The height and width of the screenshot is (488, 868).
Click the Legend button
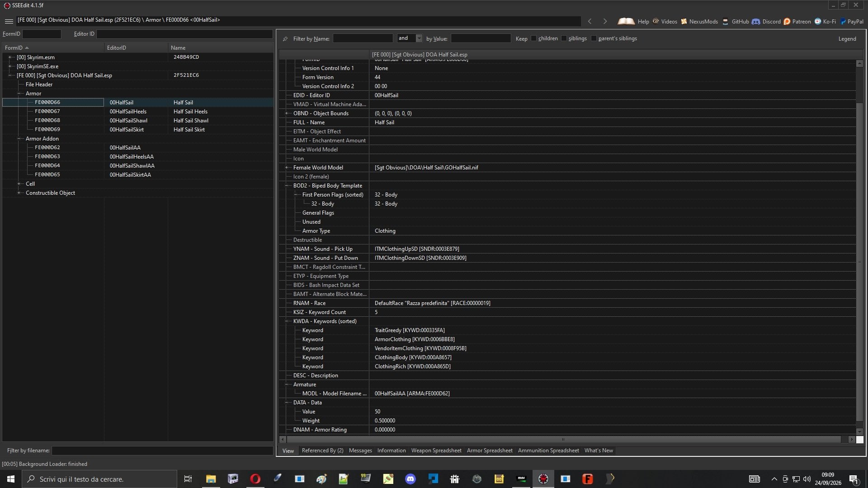click(847, 39)
